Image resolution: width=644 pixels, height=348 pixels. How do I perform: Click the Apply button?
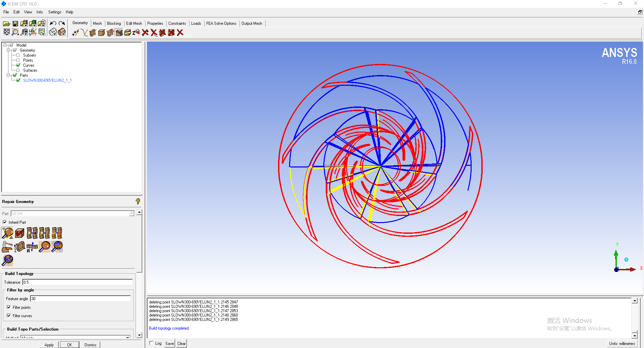pyautogui.click(x=49, y=345)
